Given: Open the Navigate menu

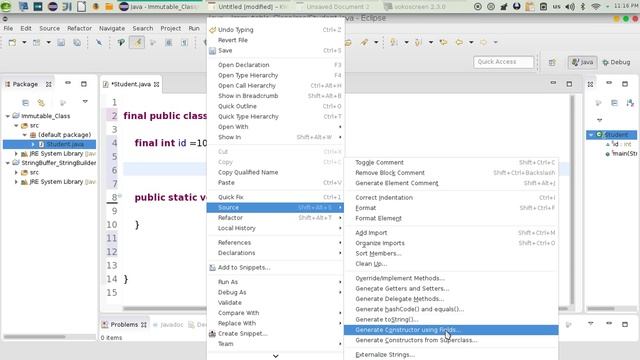Looking at the screenshot, I should tap(112, 28).
